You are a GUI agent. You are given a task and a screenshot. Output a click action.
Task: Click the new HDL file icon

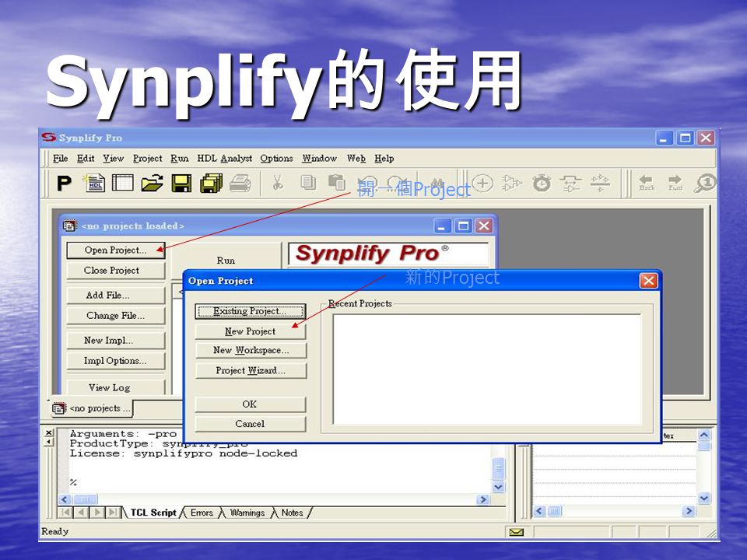94,183
